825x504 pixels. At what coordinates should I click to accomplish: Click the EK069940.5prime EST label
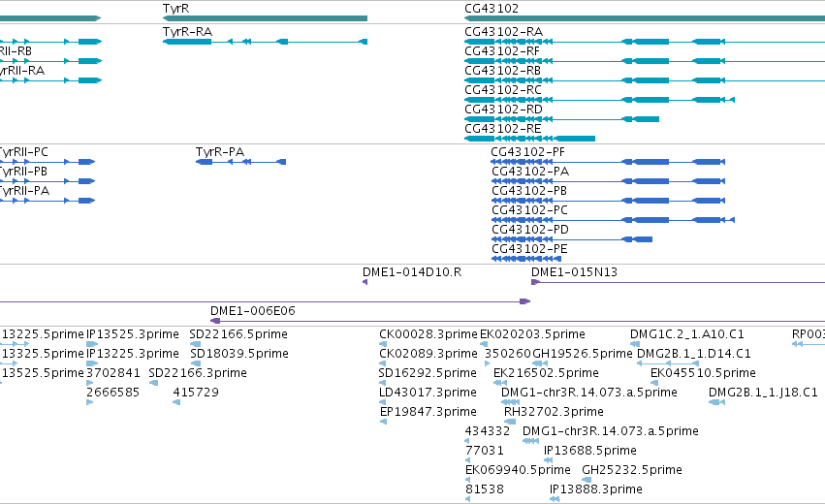519,470
